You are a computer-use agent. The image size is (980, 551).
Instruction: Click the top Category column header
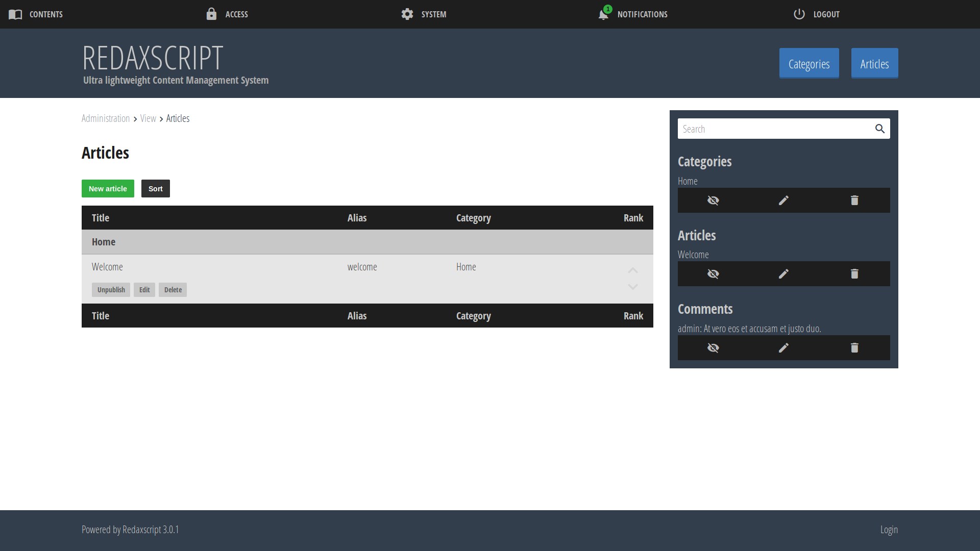pyautogui.click(x=474, y=218)
